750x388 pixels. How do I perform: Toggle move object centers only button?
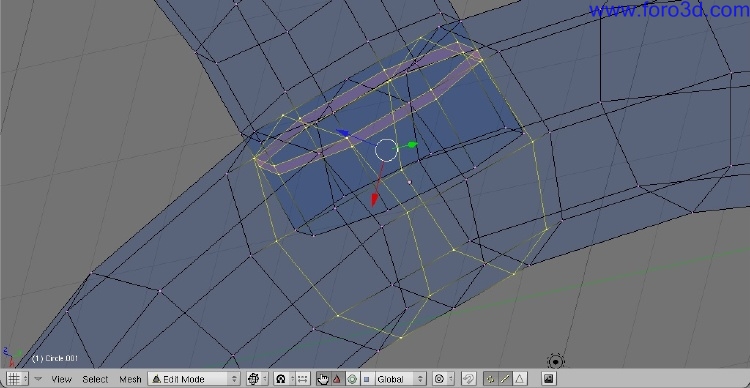tap(302, 379)
